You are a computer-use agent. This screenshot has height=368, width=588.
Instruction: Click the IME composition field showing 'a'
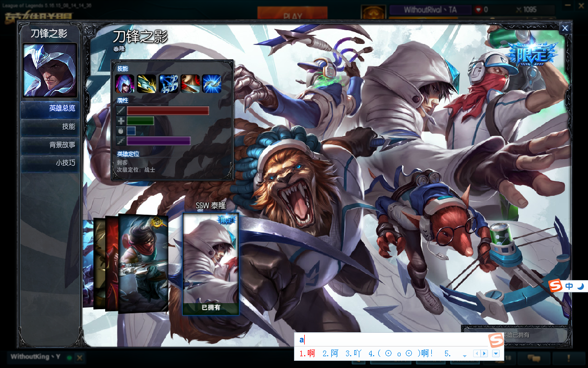tap(392, 340)
